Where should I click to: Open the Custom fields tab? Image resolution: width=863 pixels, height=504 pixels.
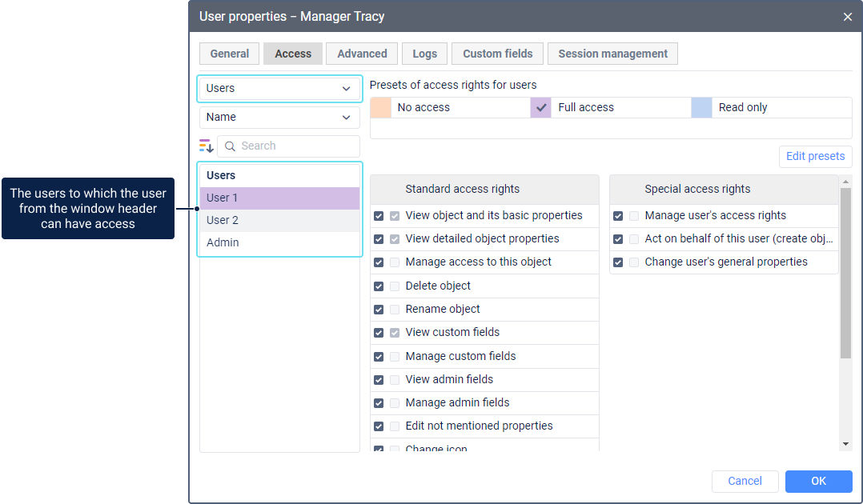pos(497,54)
